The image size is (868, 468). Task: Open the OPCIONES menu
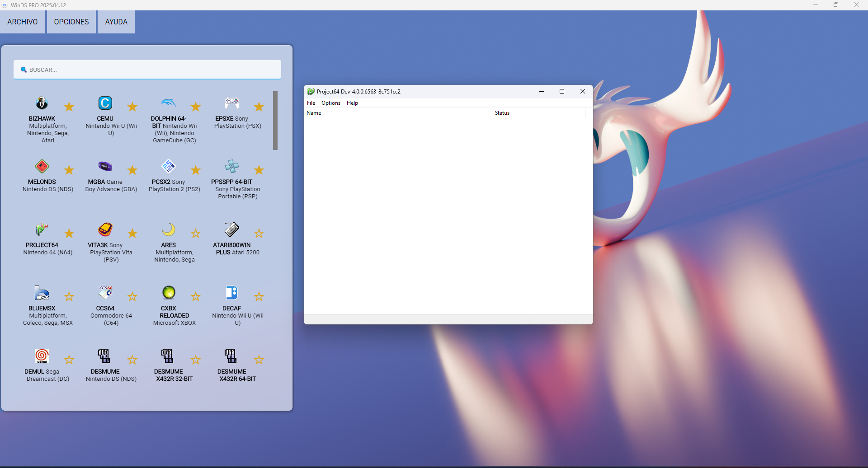[x=71, y=22]
